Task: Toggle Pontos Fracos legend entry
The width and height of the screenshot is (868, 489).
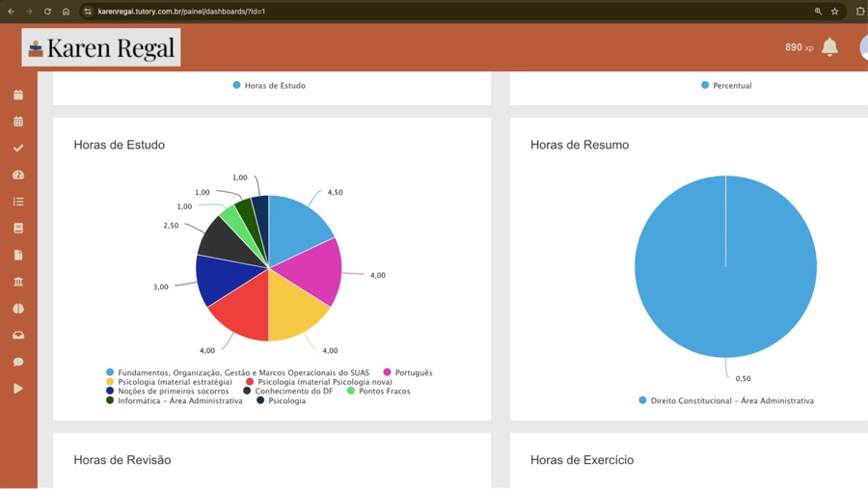Action: point(379,391)
